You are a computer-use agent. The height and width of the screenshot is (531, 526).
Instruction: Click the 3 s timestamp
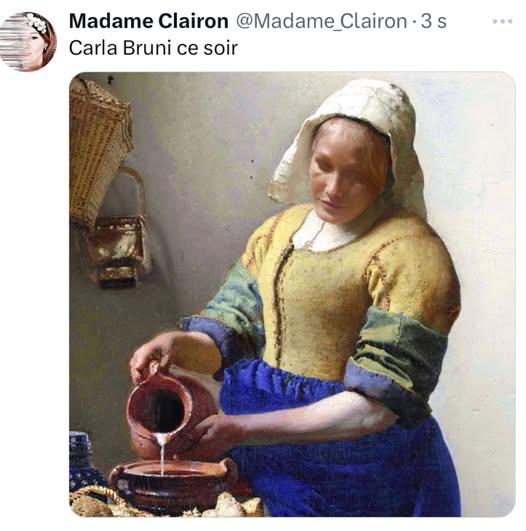click(434, 21)
